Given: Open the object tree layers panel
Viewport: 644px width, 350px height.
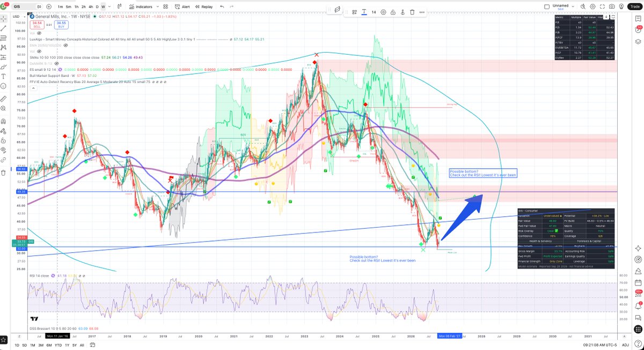Looking at the screenshot, I should (x=638, y=41).
